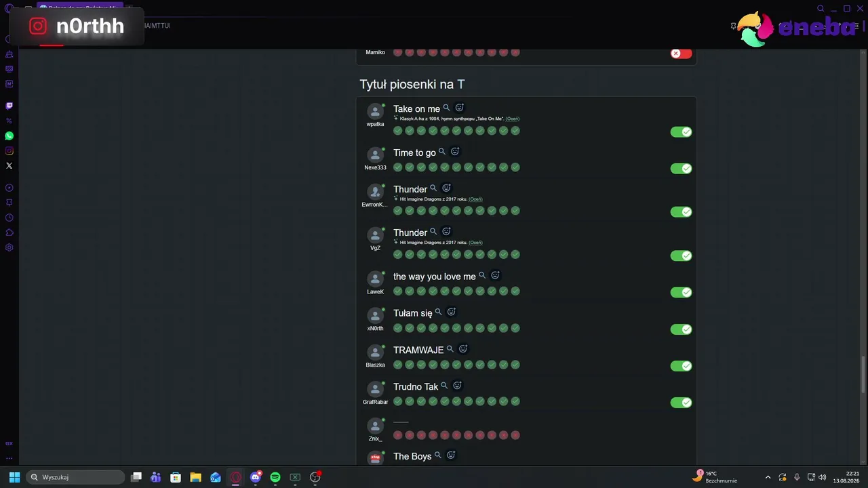Image resolution: width=868 pixels, height=488 pixels.
Task: Click reaction emoji icon next to Take on me
Action: point(459,108)
